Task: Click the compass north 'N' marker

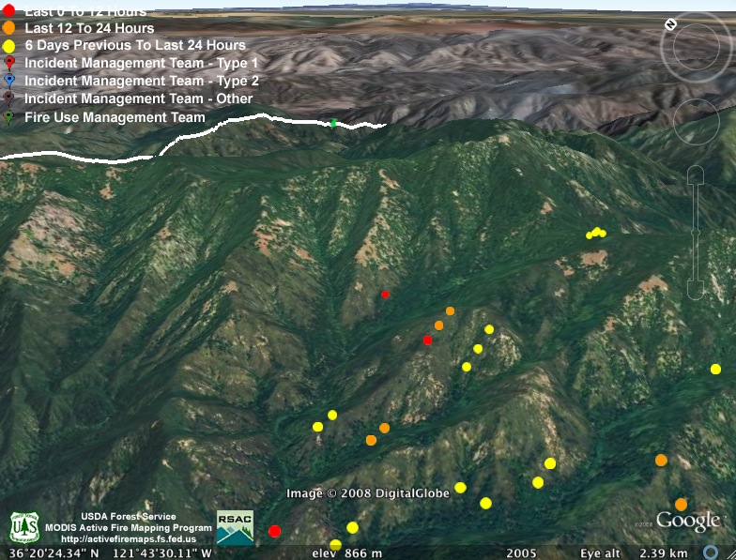Action: (670, 24)
